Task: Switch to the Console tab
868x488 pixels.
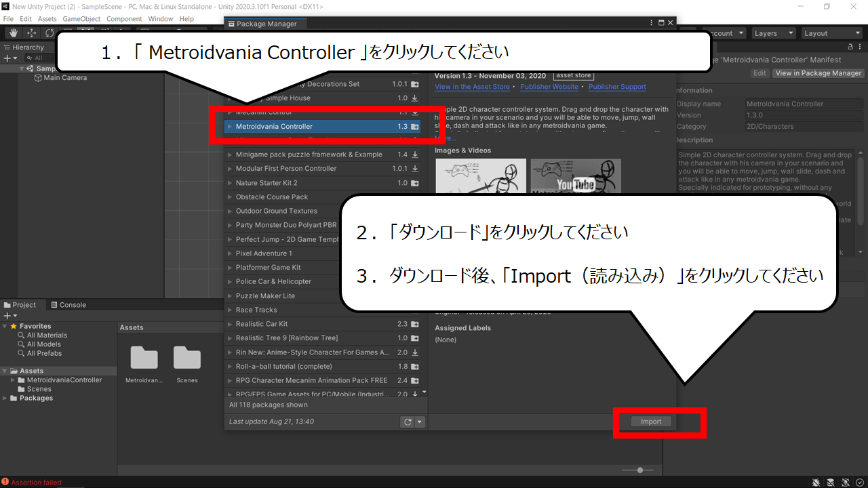Action: (68, 305)
